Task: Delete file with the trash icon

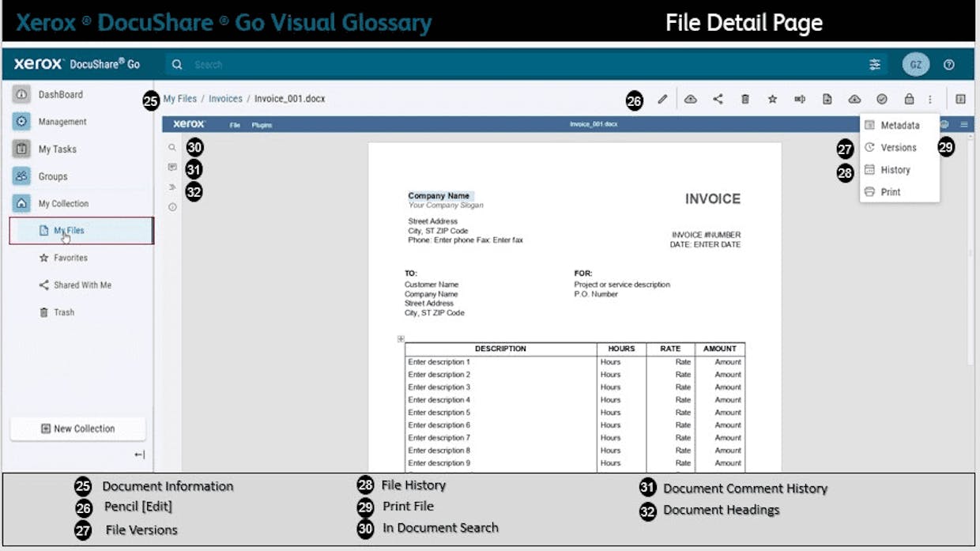Action: (745, 100)
